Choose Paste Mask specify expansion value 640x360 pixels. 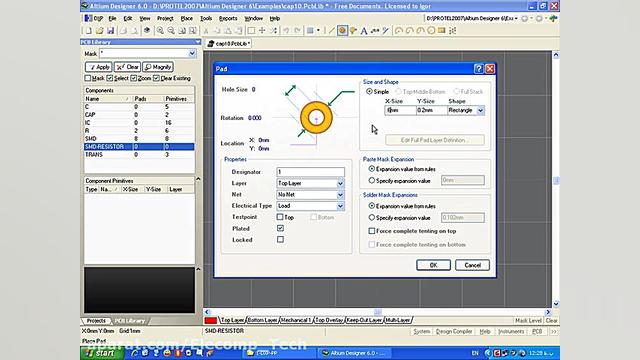click(x=371, y=180)
